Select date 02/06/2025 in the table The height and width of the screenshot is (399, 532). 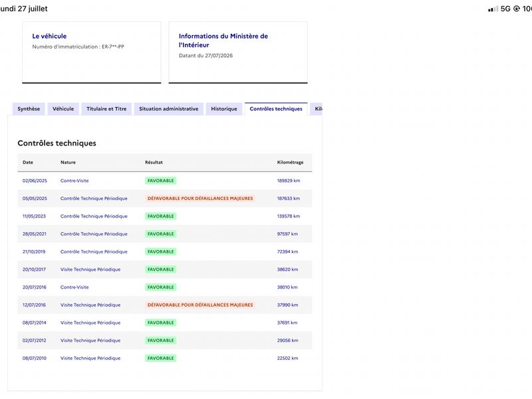35,181
